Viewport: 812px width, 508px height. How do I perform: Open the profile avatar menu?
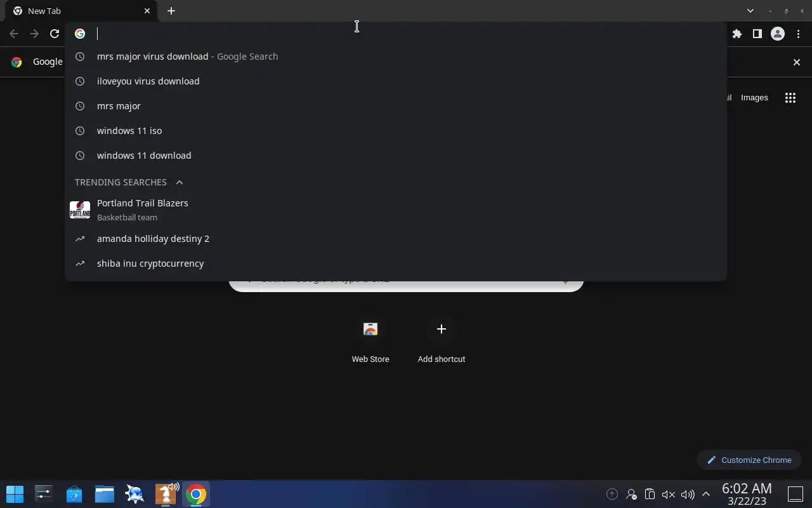pos(777,34)
